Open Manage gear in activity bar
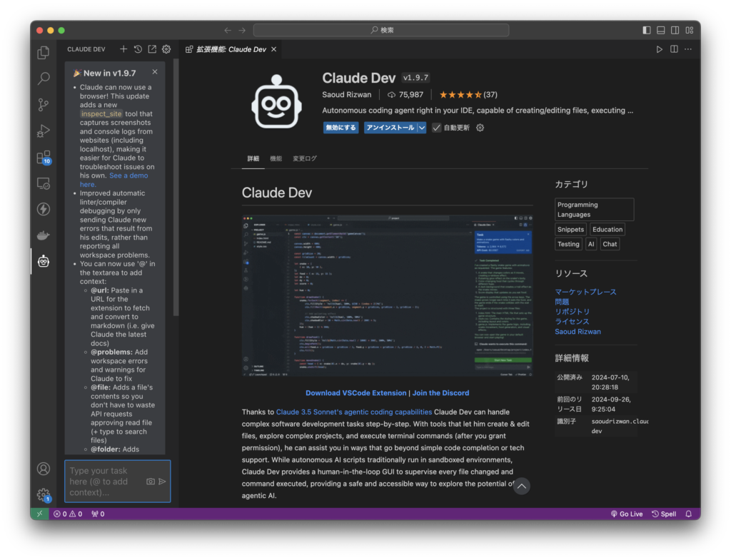731x560 pixels. pyautogui.click(x=44, y=495)
